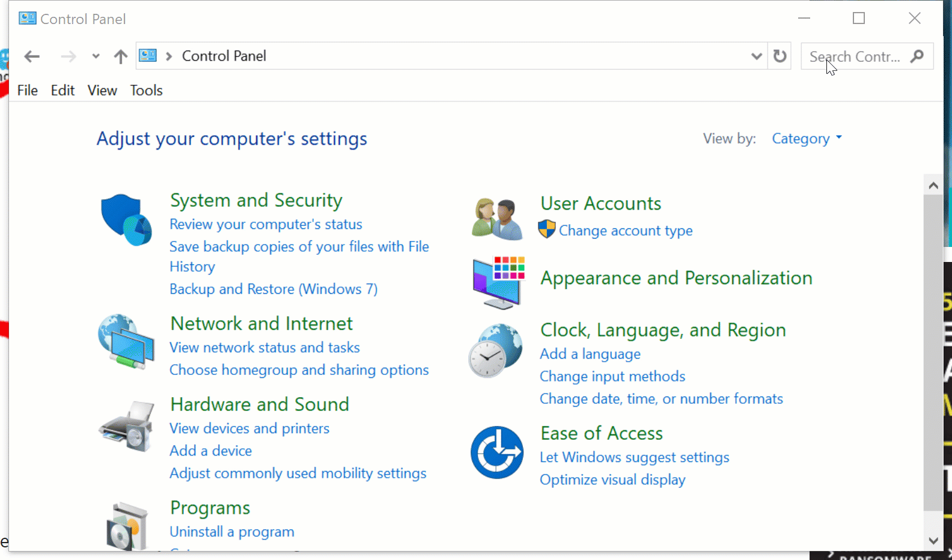Click the Hardware and Sound printer icon
The height and width of the screenshot is (560, 952).
(x=126, y=427)
